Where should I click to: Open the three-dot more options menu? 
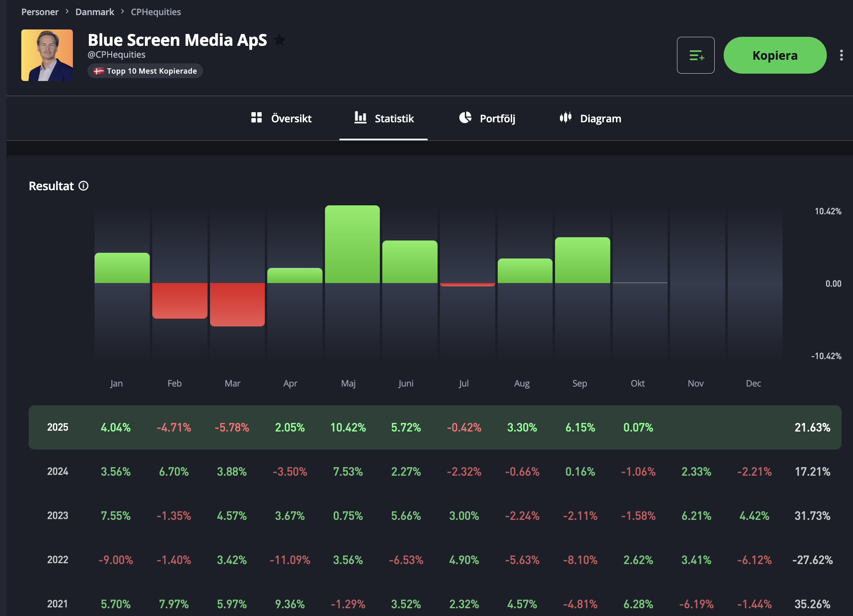click(841, 55)
